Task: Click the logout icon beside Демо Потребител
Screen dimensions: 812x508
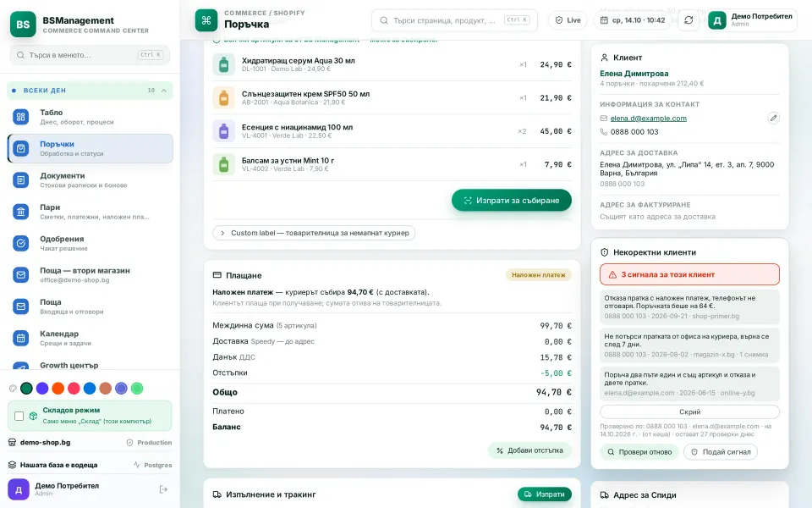Action: click(x=163, y=489)
